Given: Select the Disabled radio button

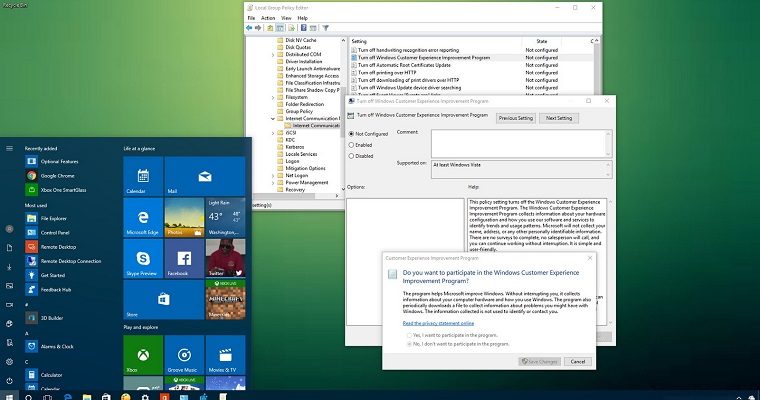Looking at the screenshot, I should tap(351, 156).
